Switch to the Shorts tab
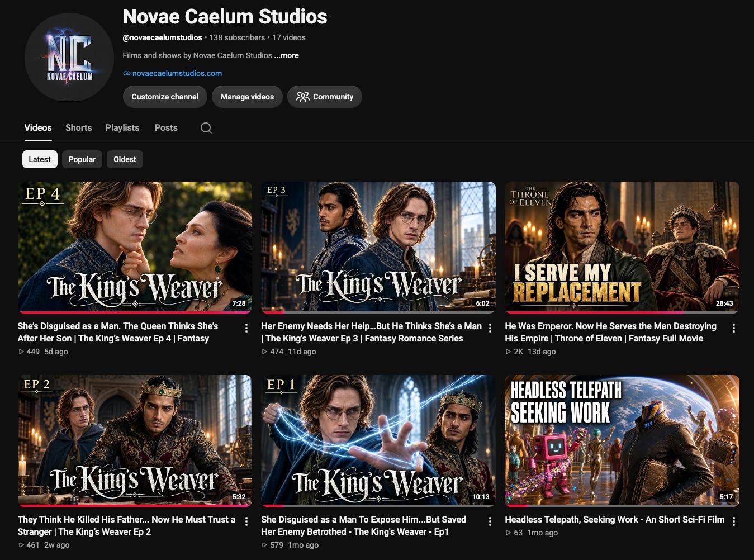The image size is (754, 560). (x=78, y=127)
